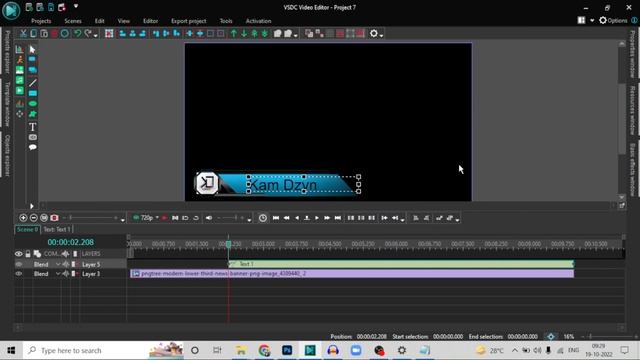
Task: Open the Scenes menu
Action: 73,21
